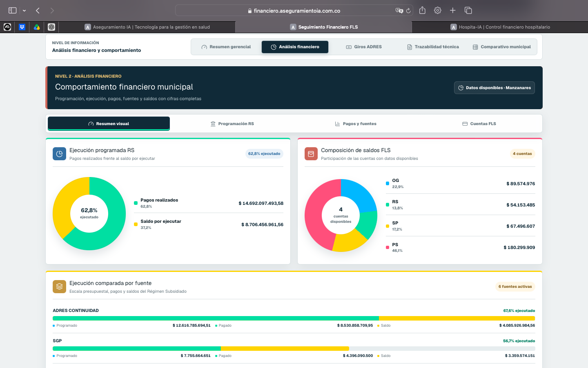Click the translate icon in the address bar
Image resolution: width=588 pixels, height=368 pixels.
(x=399, y=11)
